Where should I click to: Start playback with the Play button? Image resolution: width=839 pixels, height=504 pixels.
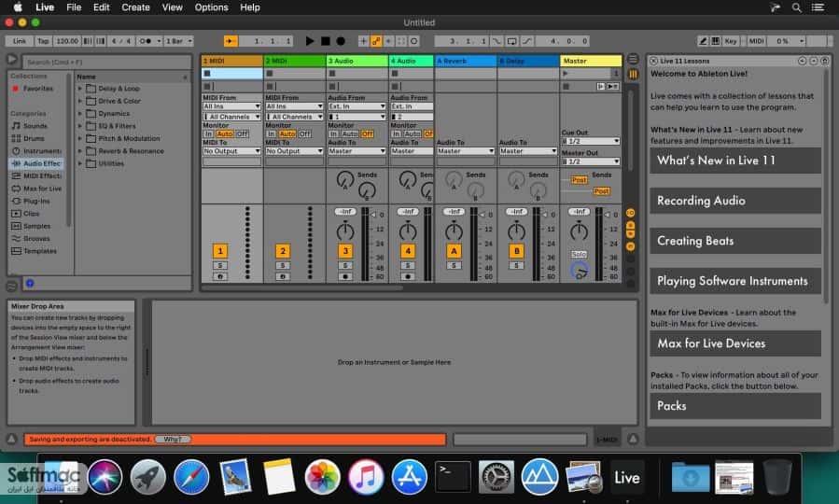pos(309,41)
